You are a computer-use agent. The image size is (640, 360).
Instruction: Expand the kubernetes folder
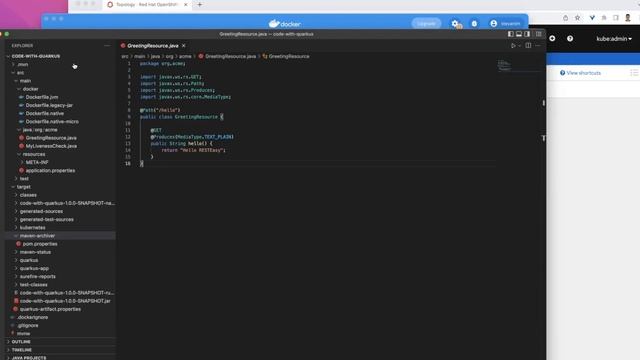click(33, 228)
